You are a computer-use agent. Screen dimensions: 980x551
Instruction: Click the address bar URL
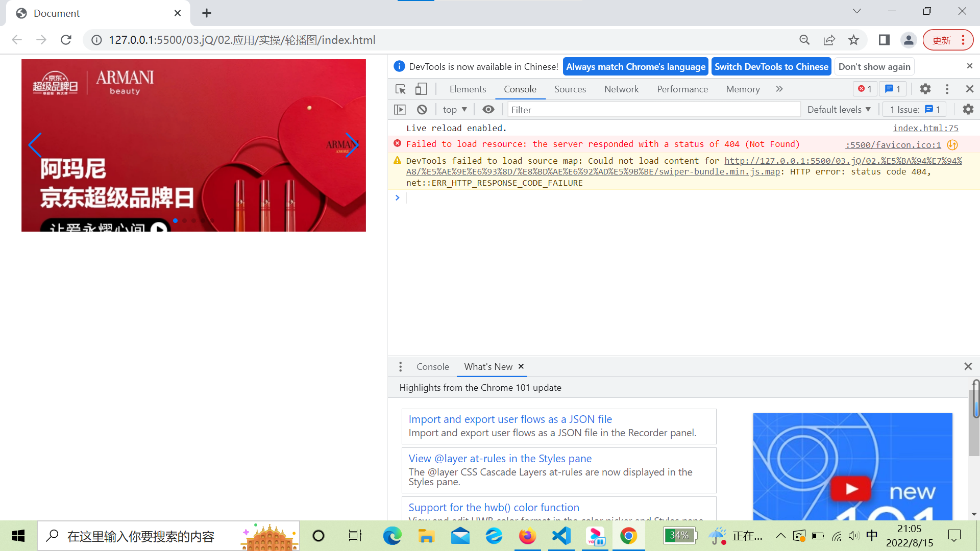[x=242, y=40]
